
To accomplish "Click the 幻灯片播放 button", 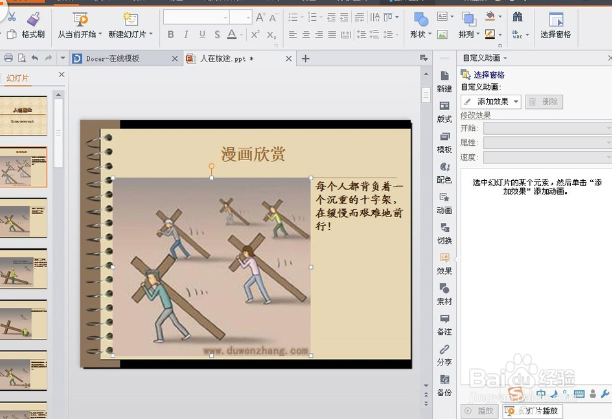I will [x=533, y=411].
